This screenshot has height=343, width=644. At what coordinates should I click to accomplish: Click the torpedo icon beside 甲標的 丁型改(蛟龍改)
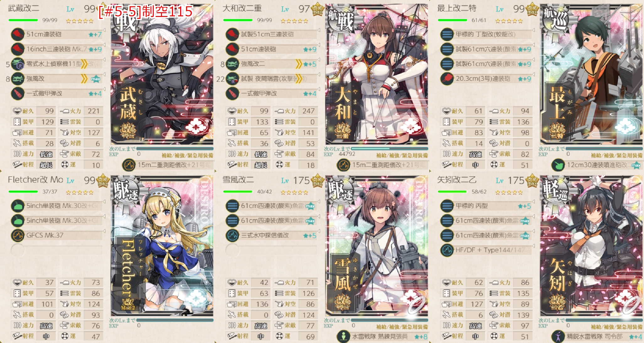447,34
